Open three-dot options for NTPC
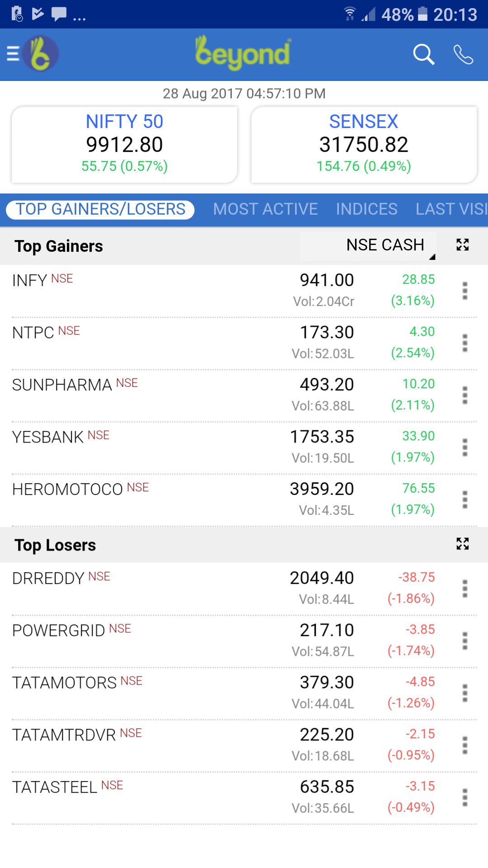 (x=465, y=343)
